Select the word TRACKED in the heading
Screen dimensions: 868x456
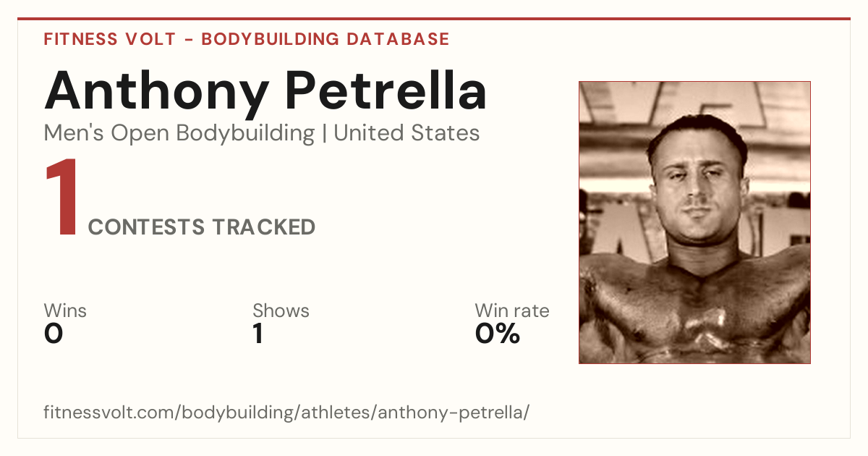[x=263, y=227]
